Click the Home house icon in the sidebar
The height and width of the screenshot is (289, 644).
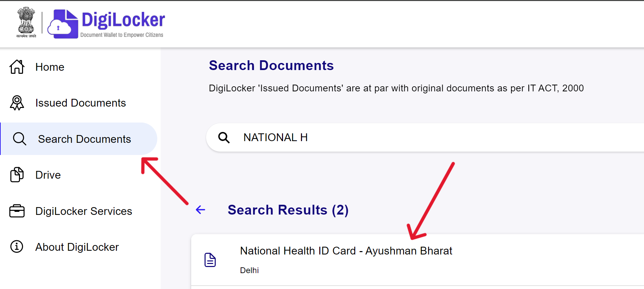pos(17,67)
